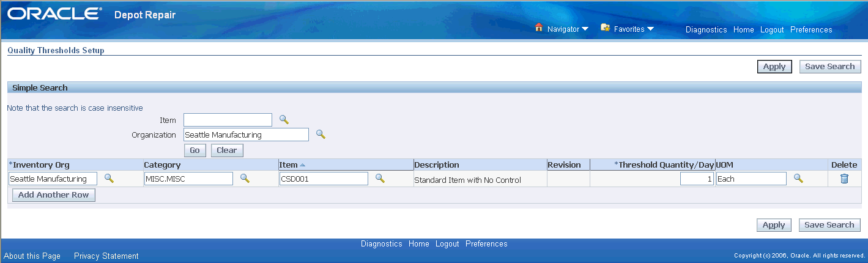
Task: Expand the Favorites dropdown menu
Action: point(650,29)
